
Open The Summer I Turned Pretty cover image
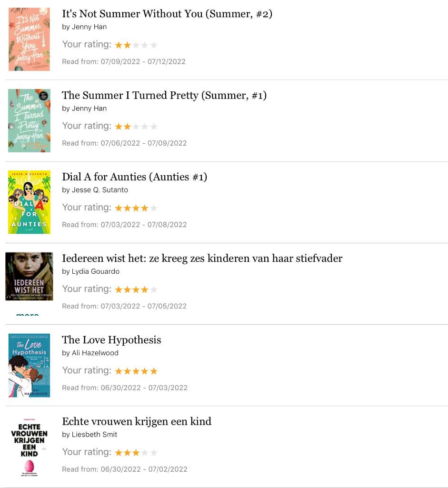coord(29,121)
